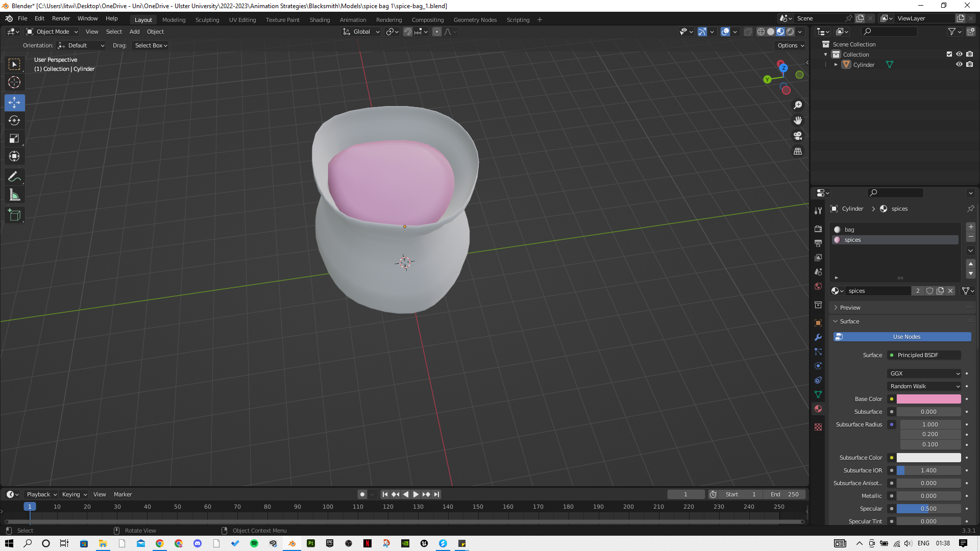Select the Rotate tool in the toolbar
The image size is (980, 551).
coord(14,120)
